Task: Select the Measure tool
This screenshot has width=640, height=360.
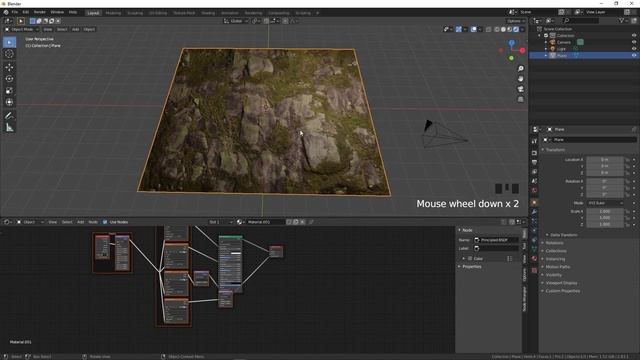Action: (x=9, y=128)
